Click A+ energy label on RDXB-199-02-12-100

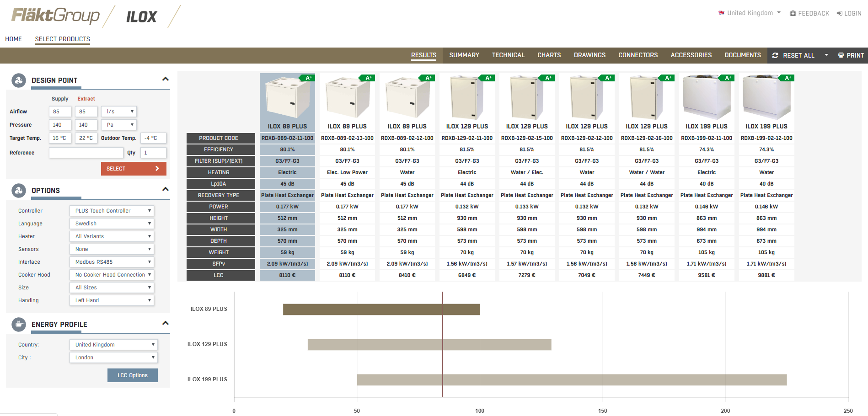[787, 78]
